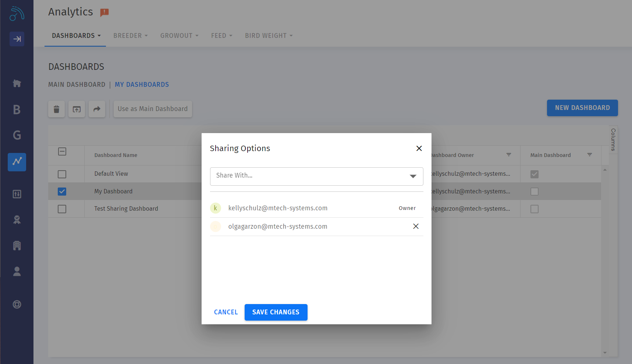Click olgagarzon@mtech-systems.com in sharing list
The image size is (632, 364).
click(x=278, y=226)
